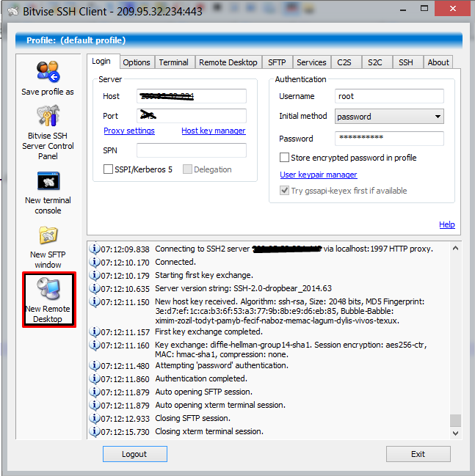Click the Bitvise title bar app icon
The image size is (475, 476).
12,12
